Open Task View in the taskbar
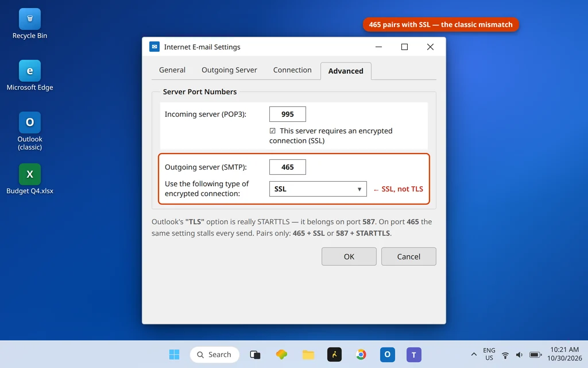The height and width of the screenshot is (368, 588). [x=255, y=354]
